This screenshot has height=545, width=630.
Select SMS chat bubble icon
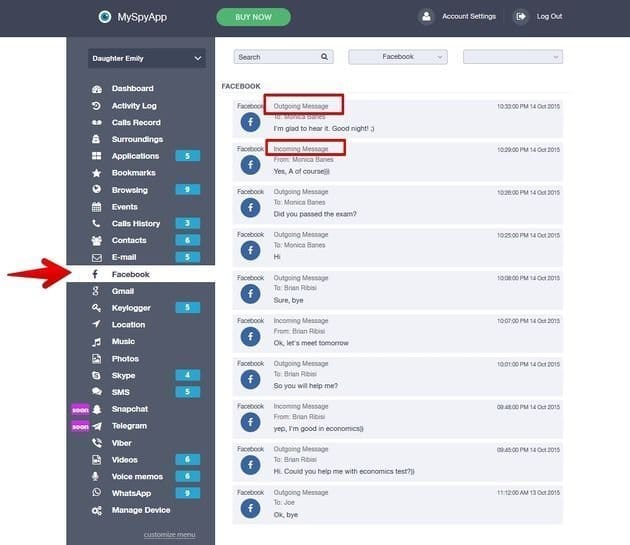[97, 391]
